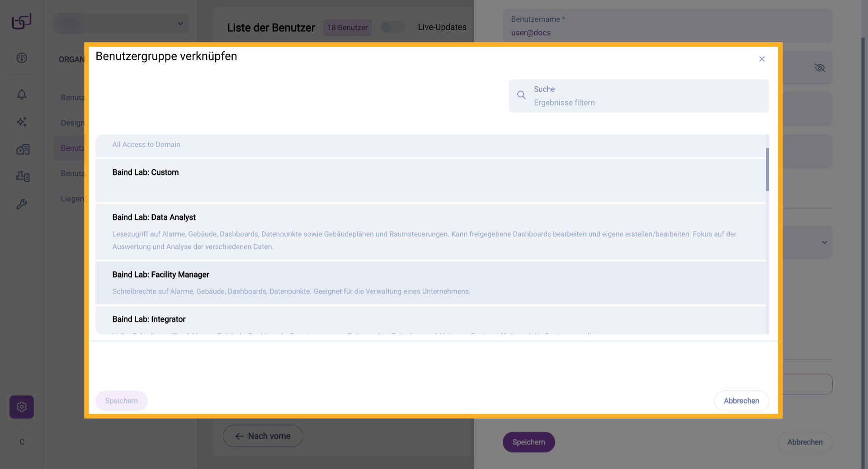Expand the dropdown chevron in the right panel

click(x=824, y=242)
